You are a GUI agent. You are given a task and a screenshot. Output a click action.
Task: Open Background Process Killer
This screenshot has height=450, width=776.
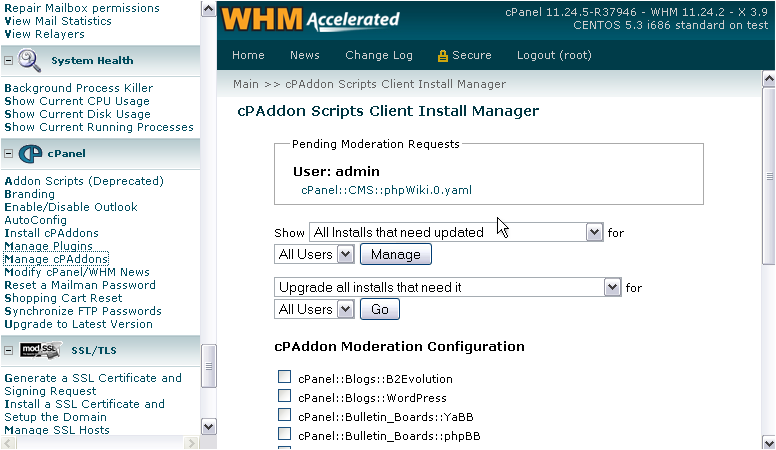coord(79,88)
